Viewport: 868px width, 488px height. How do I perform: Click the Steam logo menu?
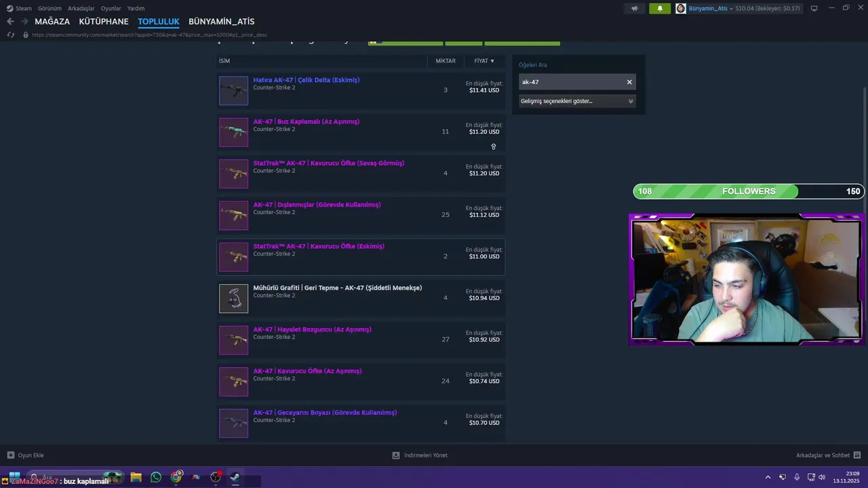19,8
